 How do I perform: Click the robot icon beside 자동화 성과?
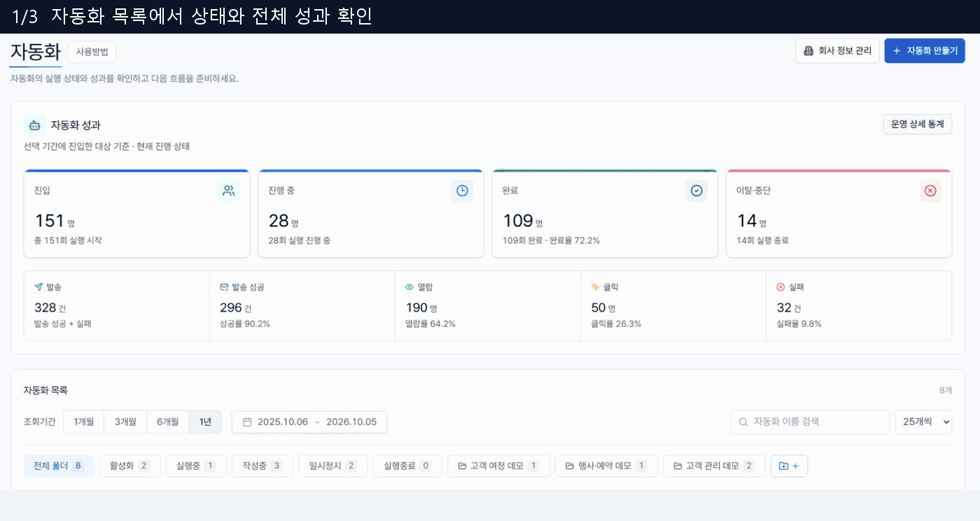tap(34, 125)
